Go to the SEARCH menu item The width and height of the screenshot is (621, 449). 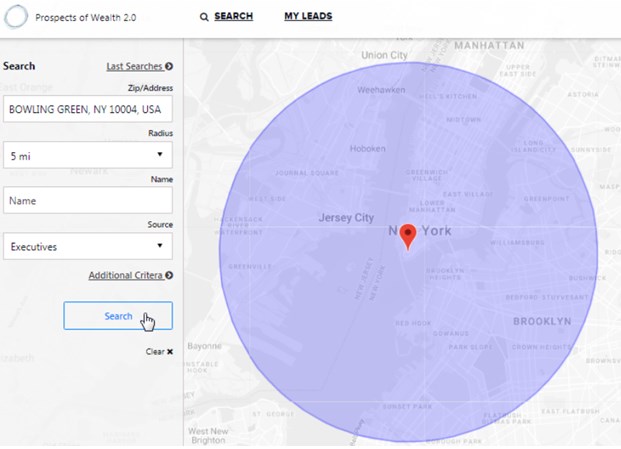233,17
